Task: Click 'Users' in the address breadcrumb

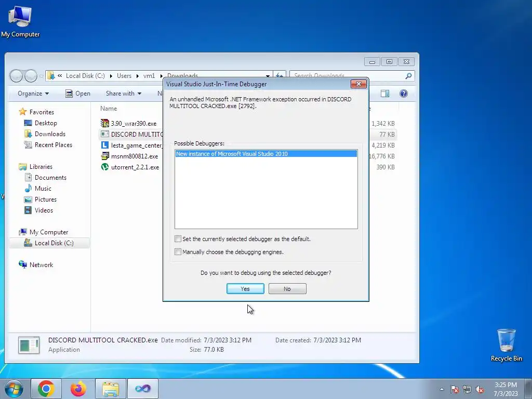Action: coord(124,76)
